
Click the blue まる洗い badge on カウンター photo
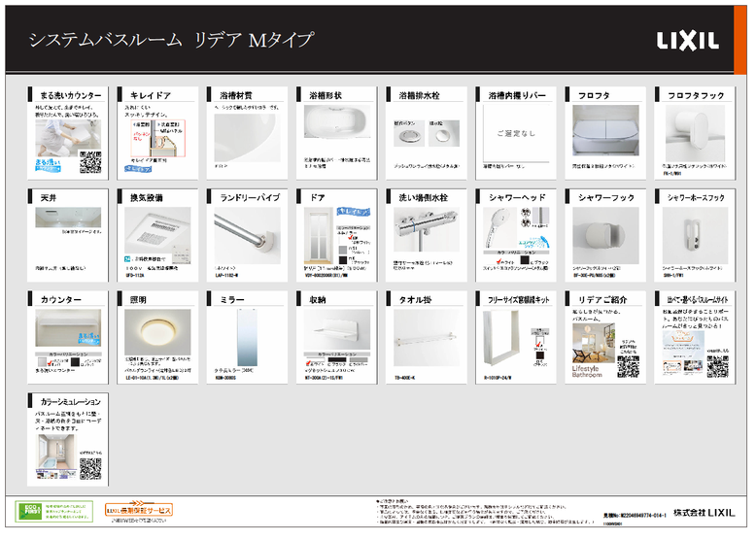click(x=89, y=338)
